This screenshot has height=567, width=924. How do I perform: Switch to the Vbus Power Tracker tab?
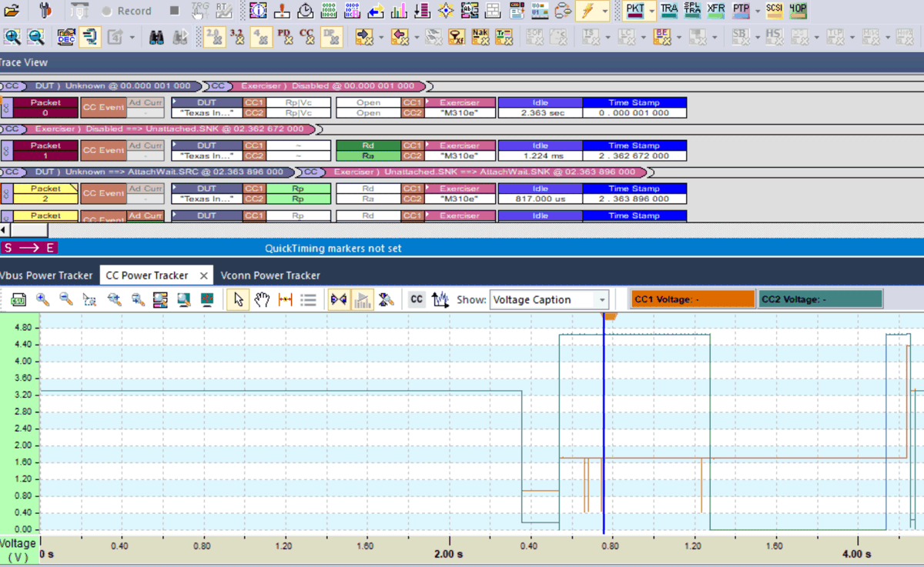[x=48, y=275]
